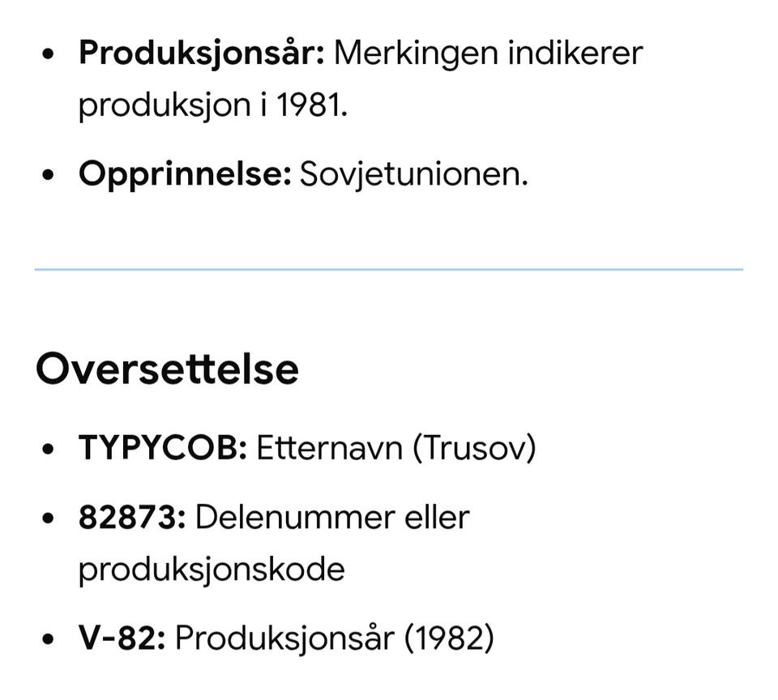Click the bold Opprinnelse label
Viewport: 778px width, 700px height.
[x=185, y=175]
